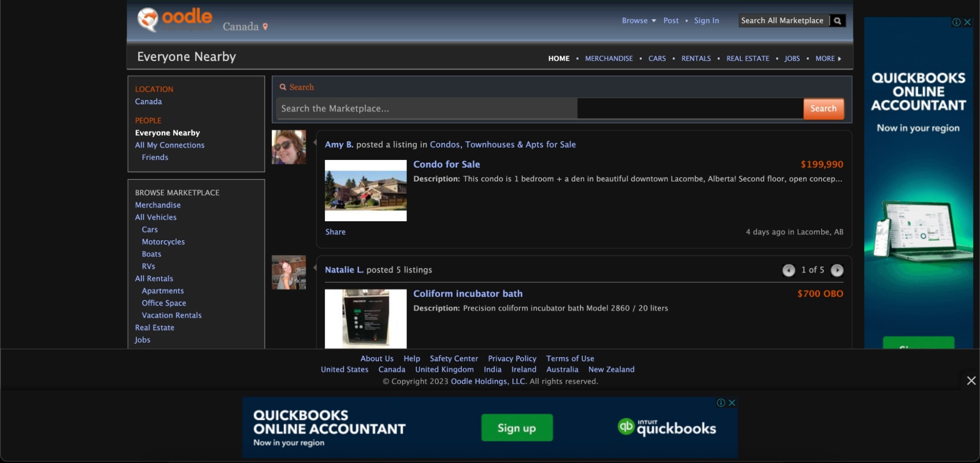Open Help footer link

(x=412, y=359)
